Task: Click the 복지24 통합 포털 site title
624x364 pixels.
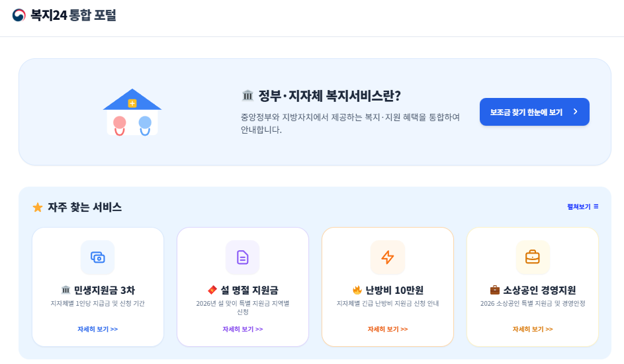Action: [73, 15]
